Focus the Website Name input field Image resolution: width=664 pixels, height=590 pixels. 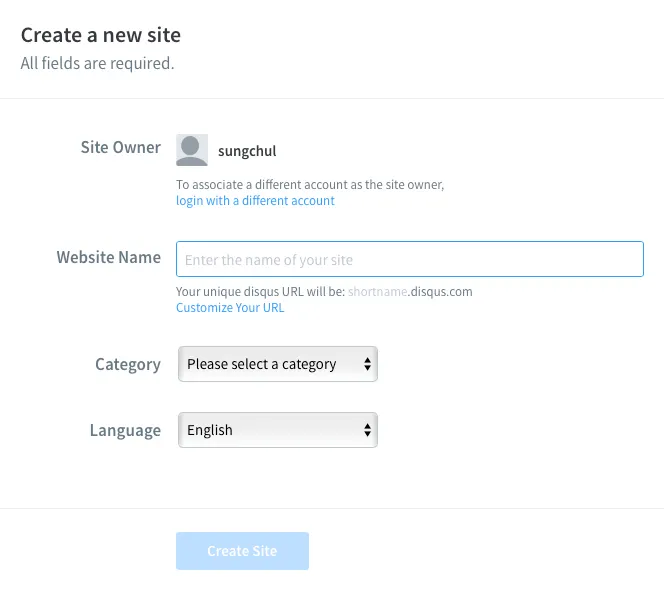click(409, 259)
